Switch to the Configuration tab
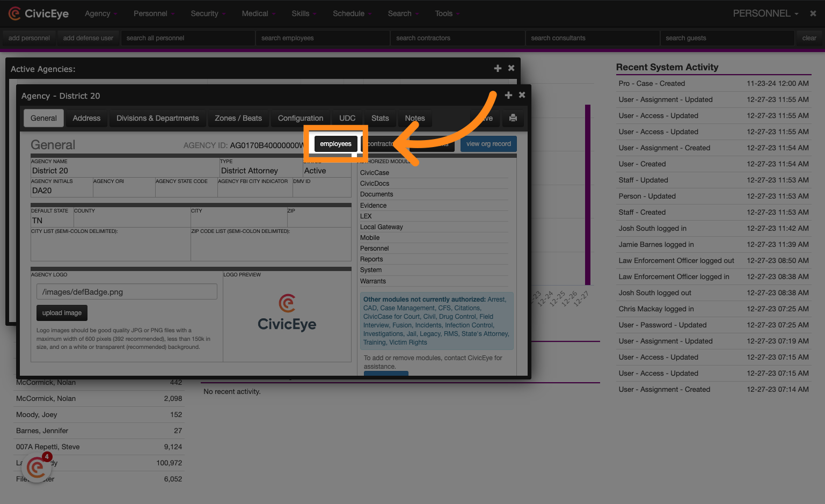Viewport: 825px width, 504px height. (x=301, y=118)
